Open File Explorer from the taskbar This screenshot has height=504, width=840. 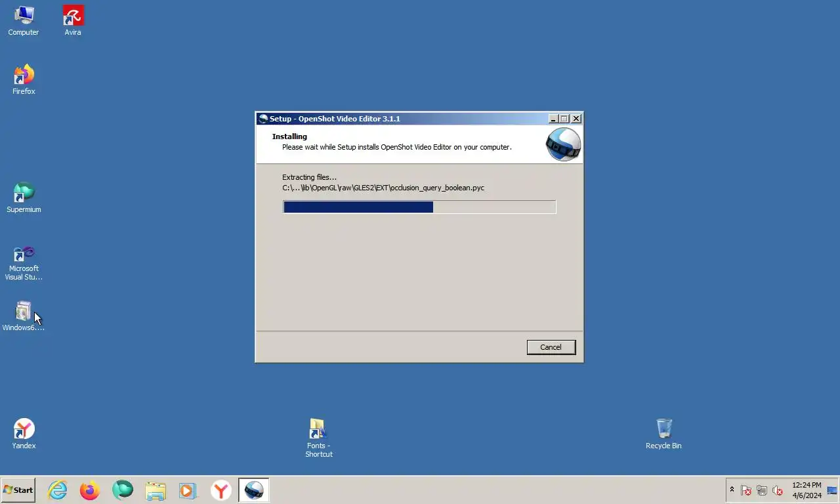pyautogui.click(x=156, y=490)
